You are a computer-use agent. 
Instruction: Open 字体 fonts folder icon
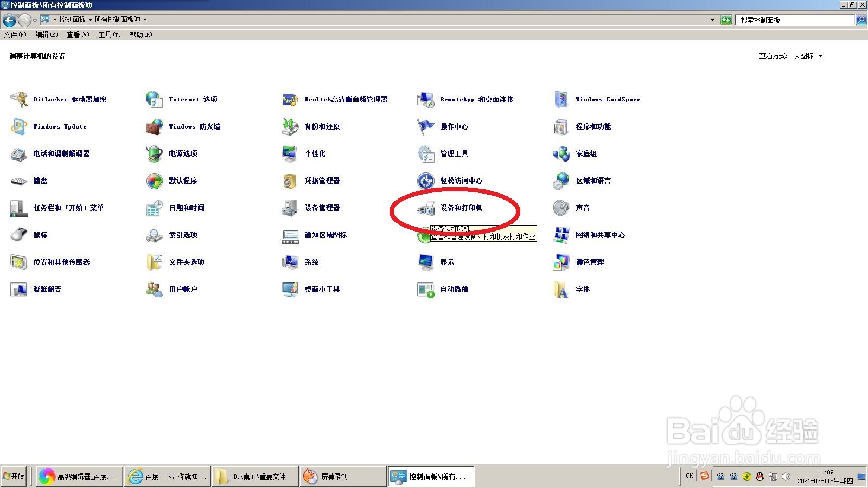(561, 289)
